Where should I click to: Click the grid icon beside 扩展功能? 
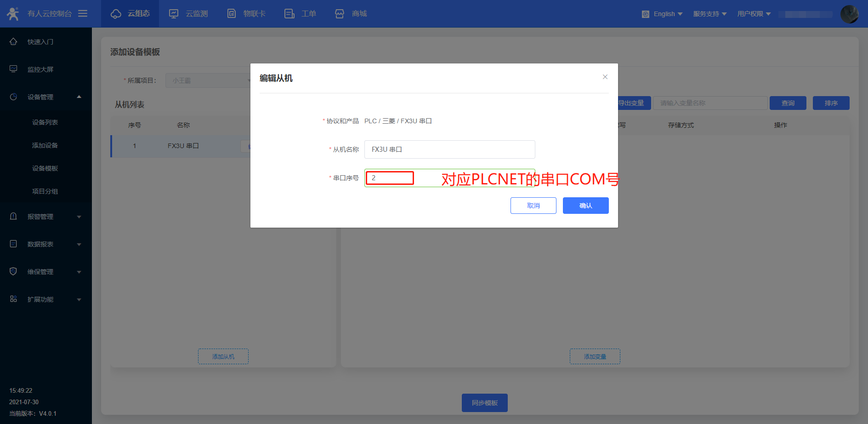tap(13, 299)
